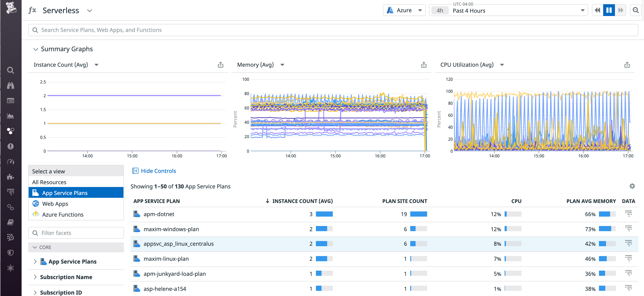
Task: Open the Infrastructure hexagons sidebar icon
Action: click(10, 131)
